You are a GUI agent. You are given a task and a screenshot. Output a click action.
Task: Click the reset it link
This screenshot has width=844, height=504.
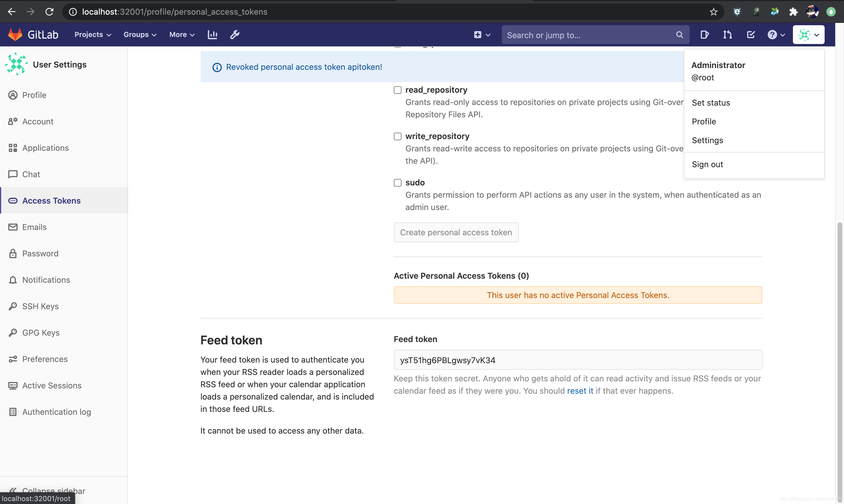click(x=580, y=391)
